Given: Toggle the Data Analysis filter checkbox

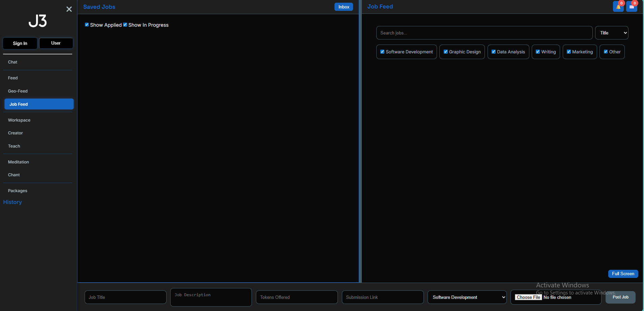Looking at the screenshot, I should 494,52.
